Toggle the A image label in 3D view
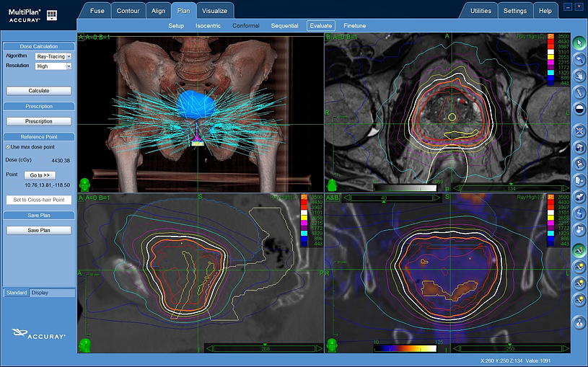Screen dimensions: 588x367 point(81,37)
